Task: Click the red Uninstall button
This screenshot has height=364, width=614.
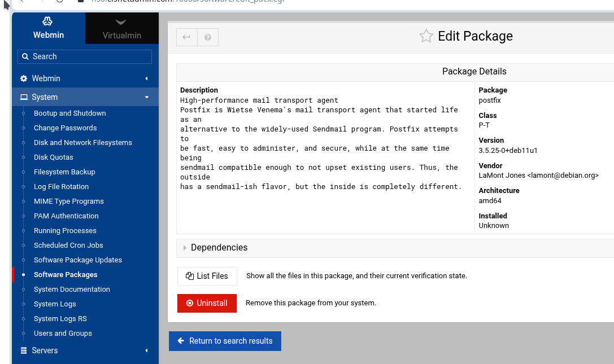Action: pos(207,304)
